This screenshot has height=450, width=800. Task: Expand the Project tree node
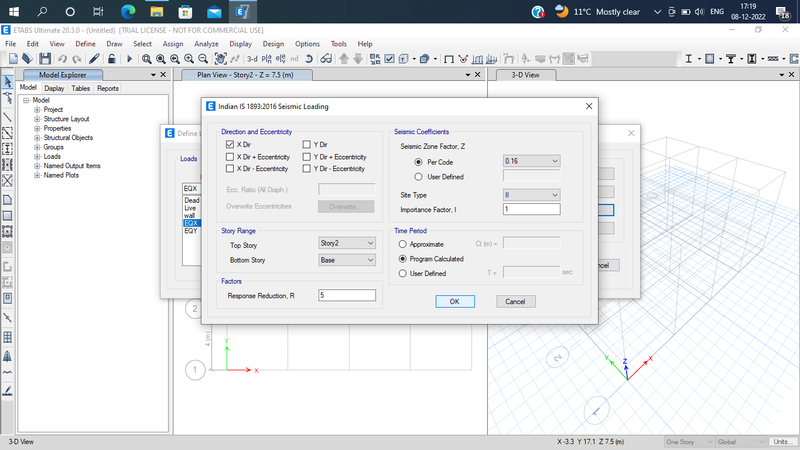click(37, 110)
